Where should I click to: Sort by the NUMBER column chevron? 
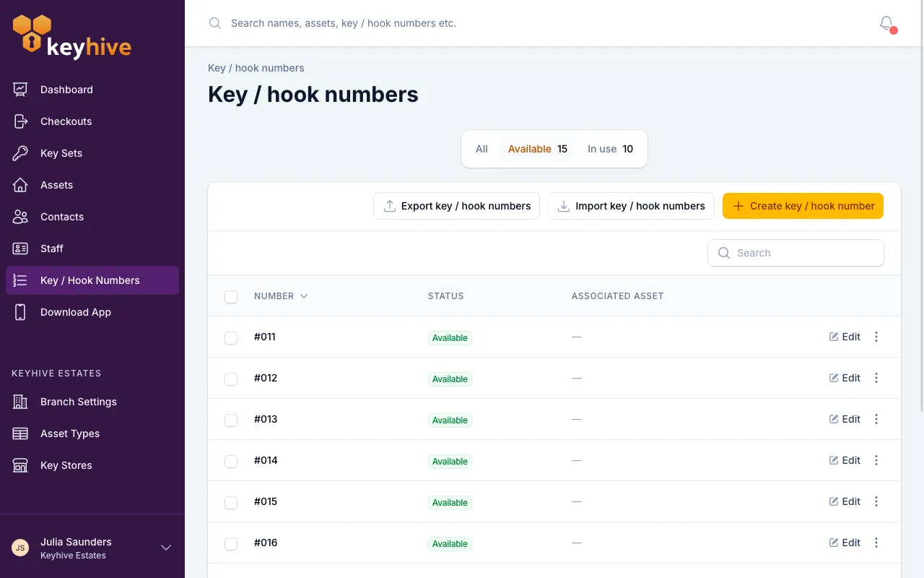point(304,296)
